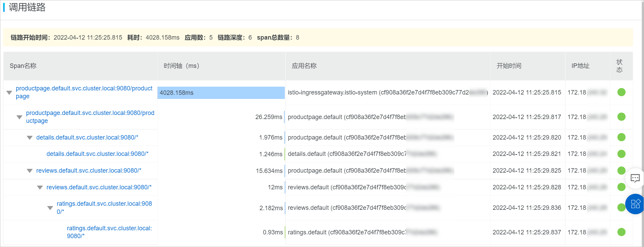The width and height of the screenshot is (644, 247).
Task: Click the 链路开始时间 summary value
Action: [x=88, y=38]
